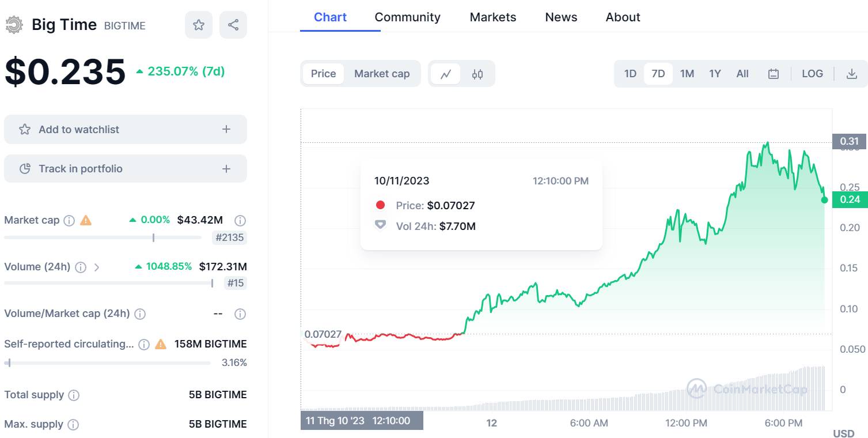This screenshot has height=438, width=868.
Task: Click info icon next to Total supply
Action: 74,395
